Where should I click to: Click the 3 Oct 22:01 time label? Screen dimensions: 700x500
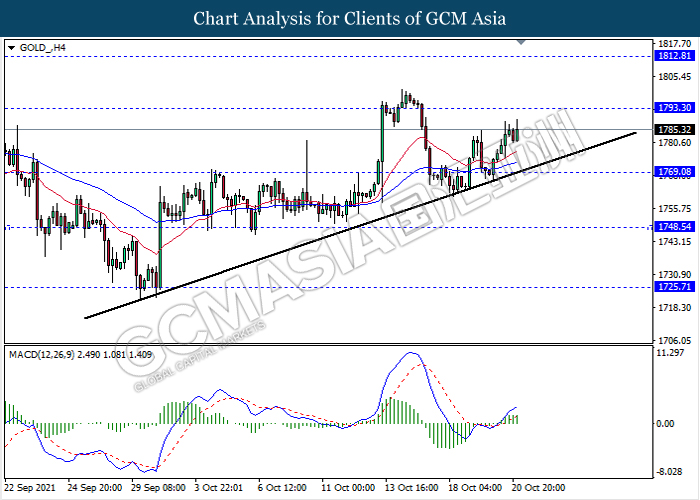219,488
